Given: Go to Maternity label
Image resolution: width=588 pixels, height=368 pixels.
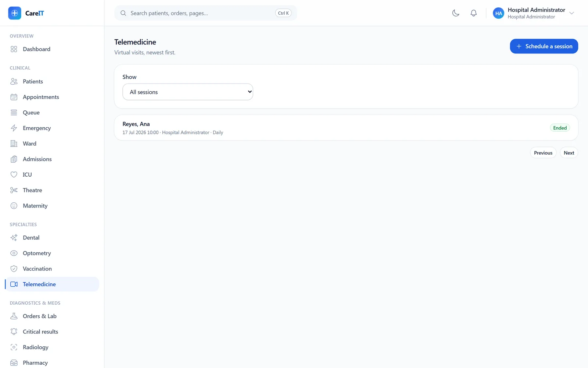Looking at the screenshot, I should (35, 206).
